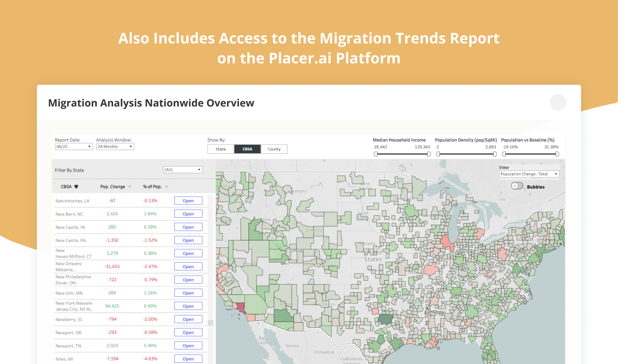Click the '-31,655' population change value
The width and height of the screenshot is (618, 364).
pos(112,267)
